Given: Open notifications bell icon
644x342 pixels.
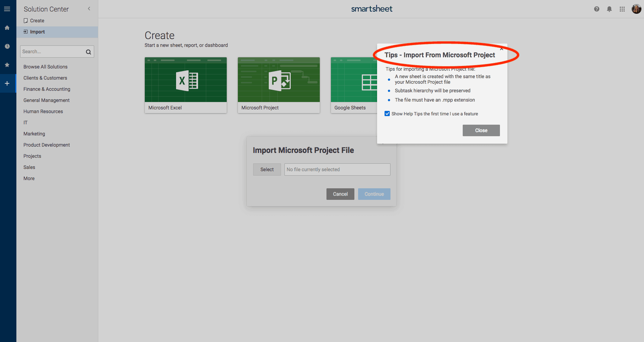Looking at the screenshot, I should [x=609, y=9].
